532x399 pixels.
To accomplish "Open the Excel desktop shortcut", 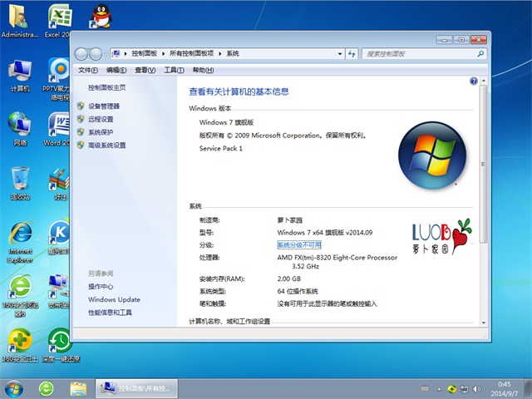I will tap(57, 20).
